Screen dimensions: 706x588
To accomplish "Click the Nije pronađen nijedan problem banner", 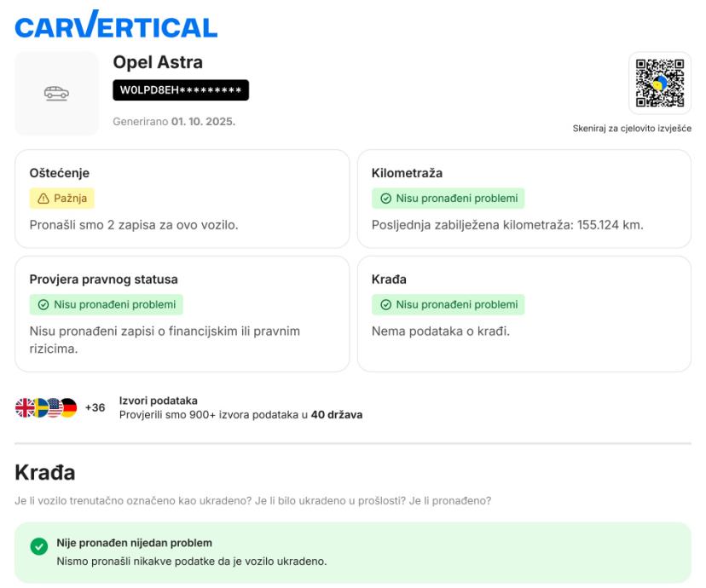I will 353,552.
